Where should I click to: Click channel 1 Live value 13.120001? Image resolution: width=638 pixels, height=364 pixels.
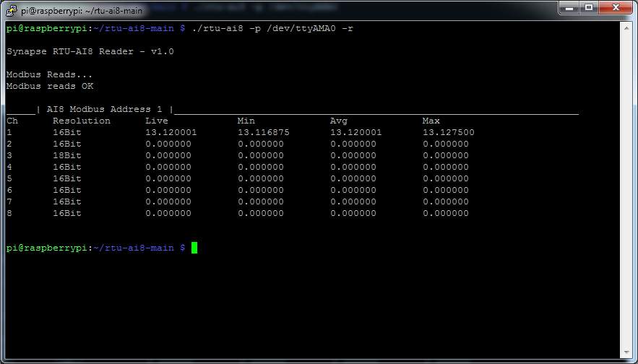click(x=171, y=132)
